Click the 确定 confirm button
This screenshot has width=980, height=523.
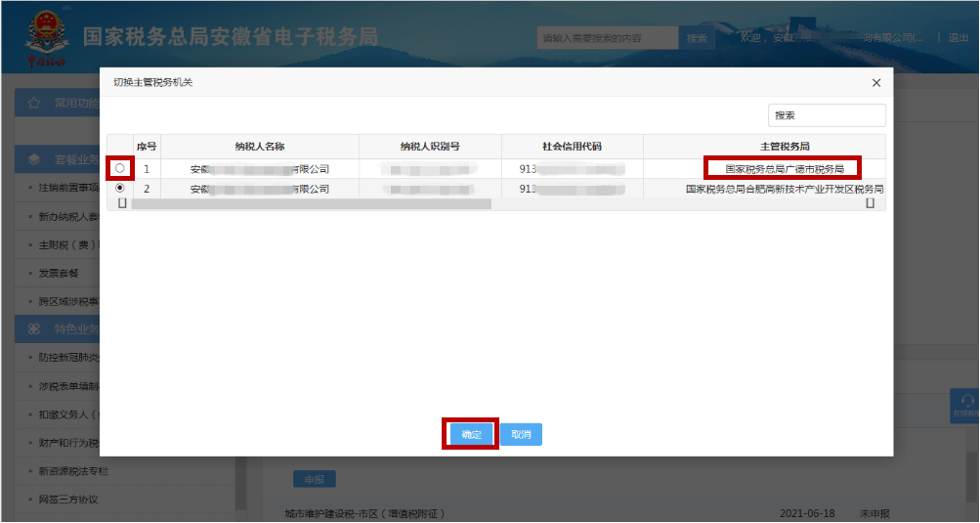click(x=471, y=434)
